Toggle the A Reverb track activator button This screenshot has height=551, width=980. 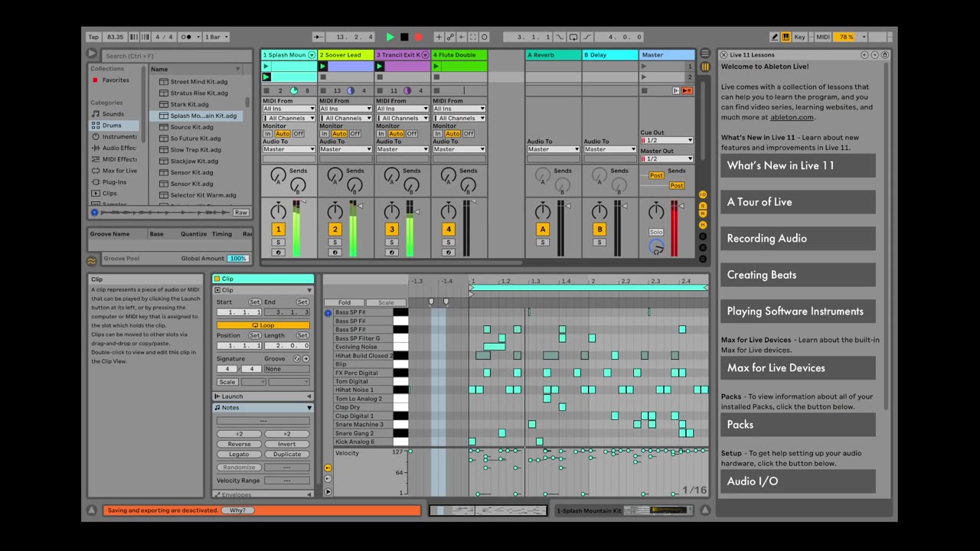[543, 230]
